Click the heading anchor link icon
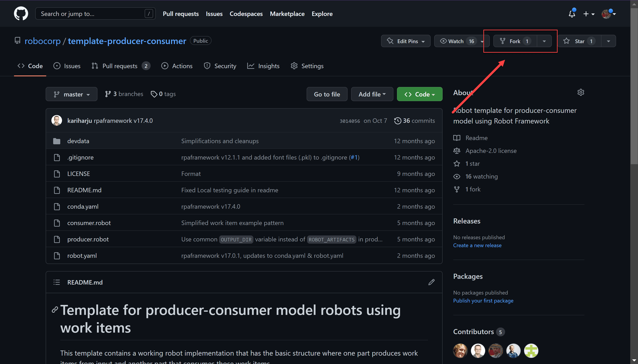The image size is (638, 364). (x=55, y=310)
